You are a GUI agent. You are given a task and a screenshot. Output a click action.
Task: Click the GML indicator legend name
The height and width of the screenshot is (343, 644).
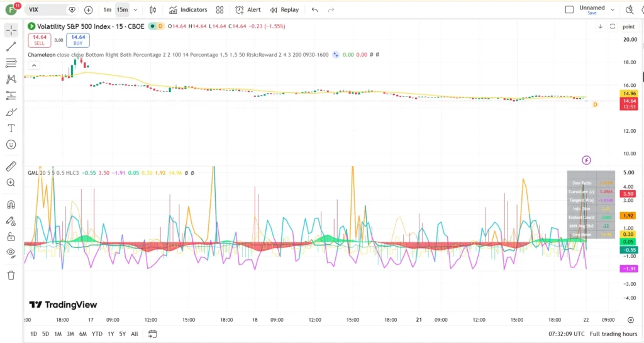tap(33, 173)
